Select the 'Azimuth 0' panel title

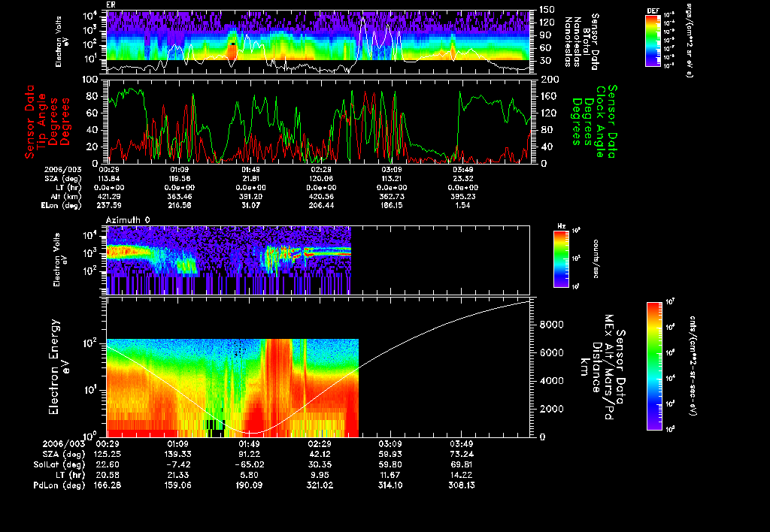[x=128, y=220]
